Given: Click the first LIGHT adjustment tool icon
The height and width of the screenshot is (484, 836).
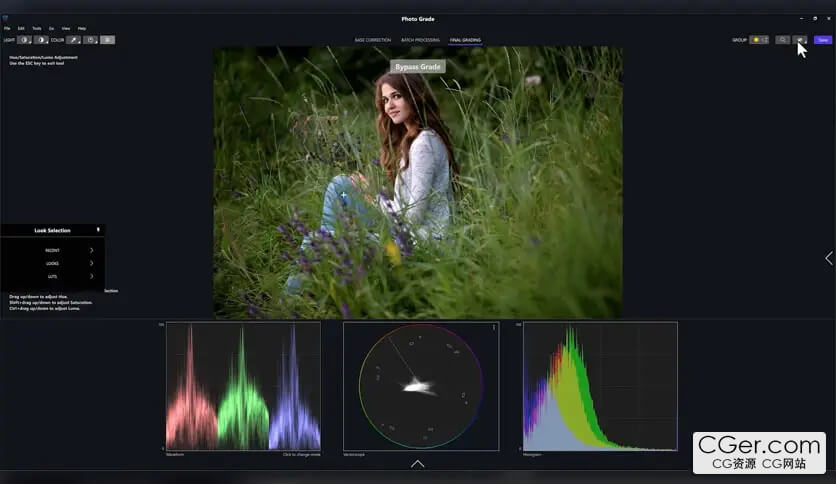Looking at the screenshot, I should click(x=24, y=40).
